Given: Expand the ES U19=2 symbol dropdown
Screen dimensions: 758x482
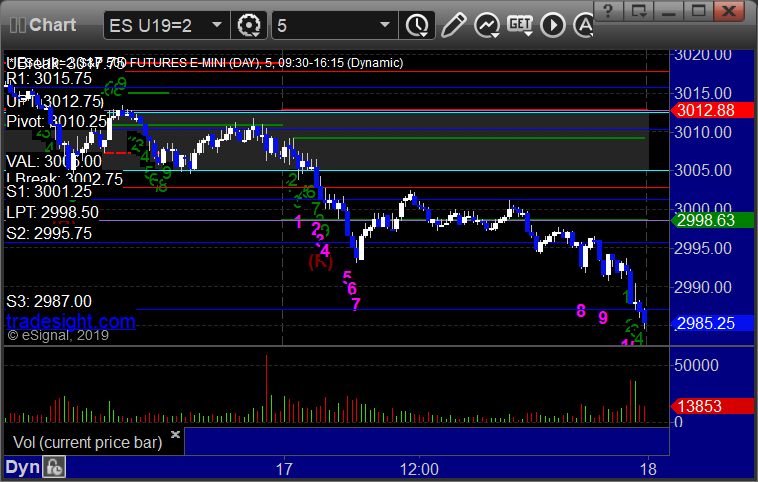Looking at the screenshot, I should 217,25.
